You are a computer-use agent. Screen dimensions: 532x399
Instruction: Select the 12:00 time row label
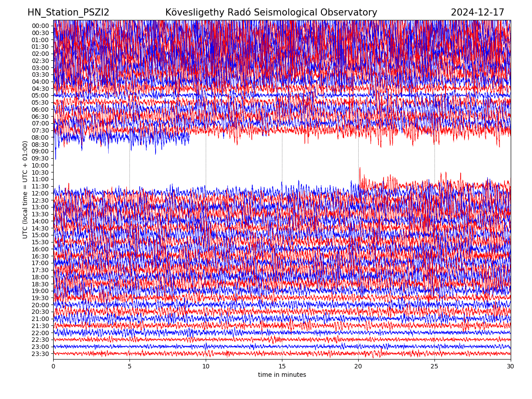click(40, 193)
